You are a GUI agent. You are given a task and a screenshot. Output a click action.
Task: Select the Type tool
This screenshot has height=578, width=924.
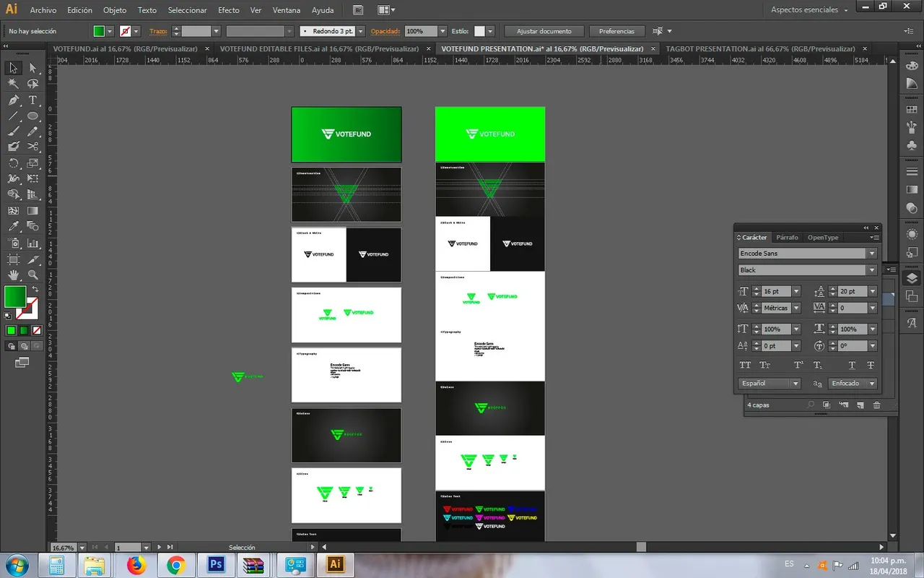coord(32,100)
